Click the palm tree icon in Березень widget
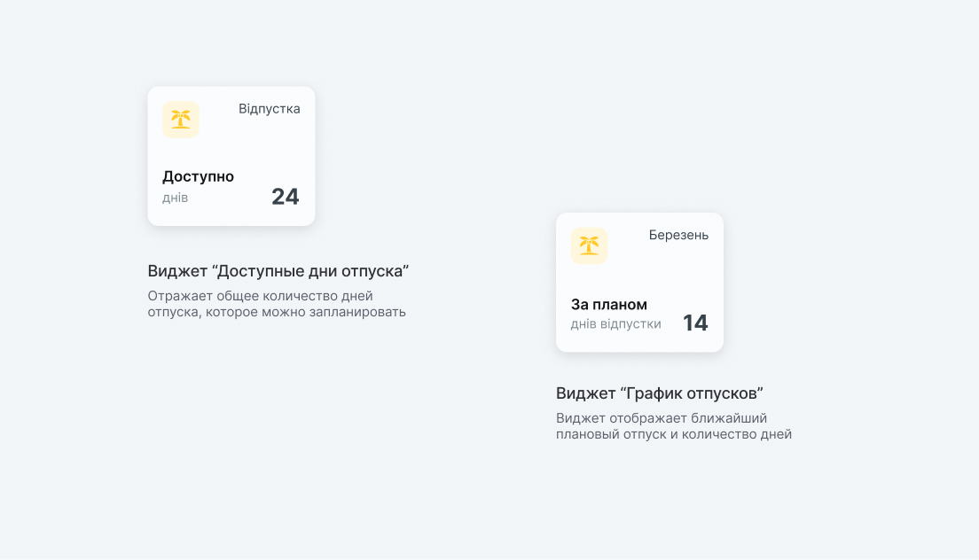 (589, 245)
